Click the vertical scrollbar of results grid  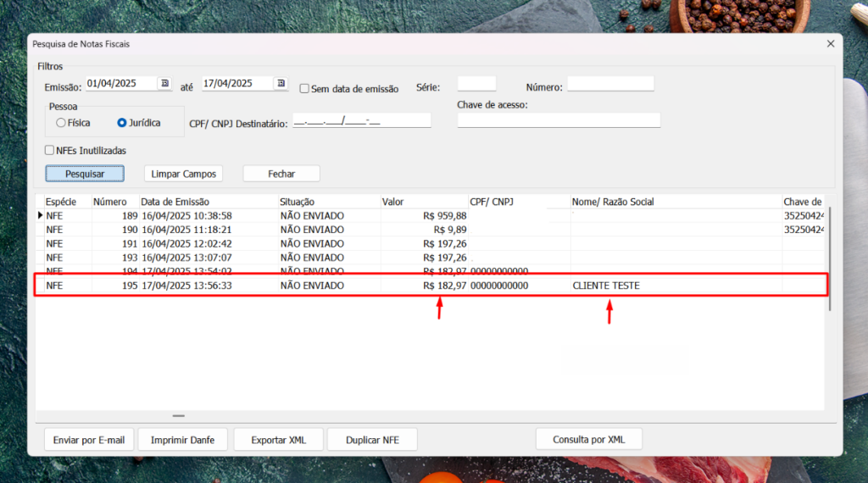829,254
